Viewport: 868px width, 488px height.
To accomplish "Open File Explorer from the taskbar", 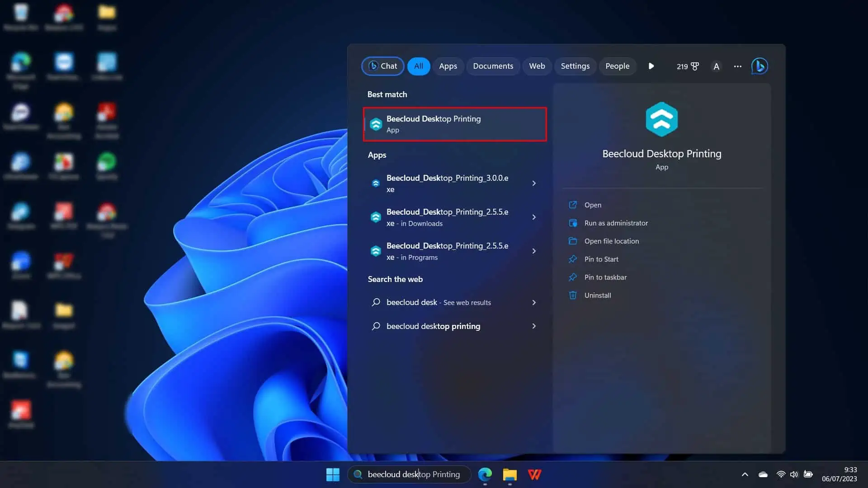I will pyautogui.click(x=509, y=474).
